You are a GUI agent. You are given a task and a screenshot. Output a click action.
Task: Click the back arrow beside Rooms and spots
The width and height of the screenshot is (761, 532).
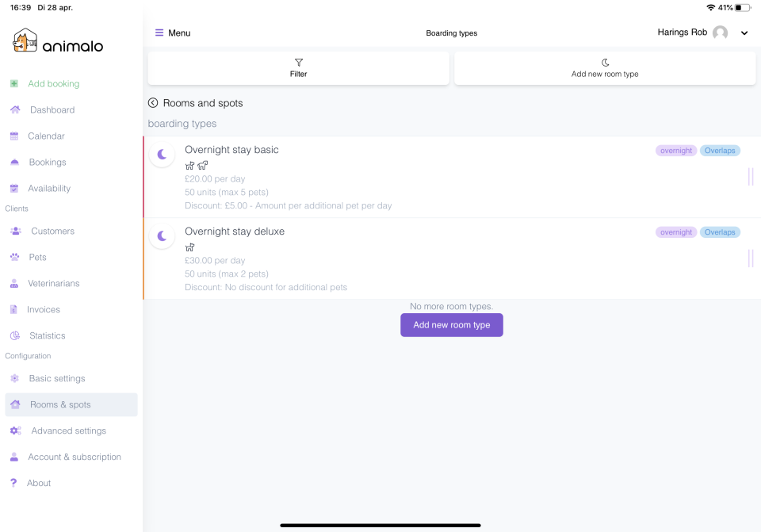coord(153,103)
